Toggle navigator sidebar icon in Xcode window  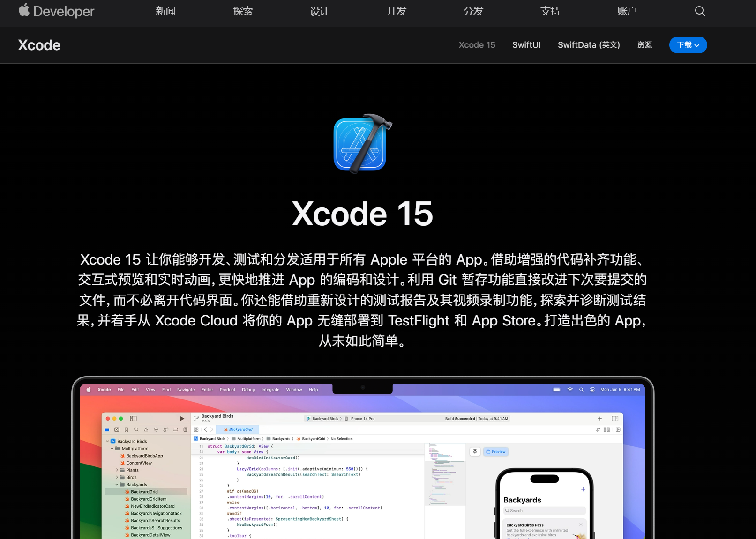coord(134,419)
